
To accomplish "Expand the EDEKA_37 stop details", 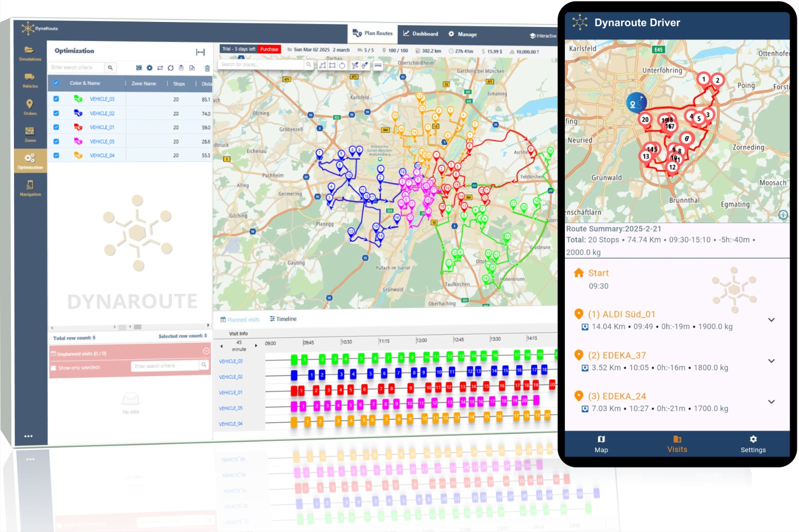I will [772, 361].
